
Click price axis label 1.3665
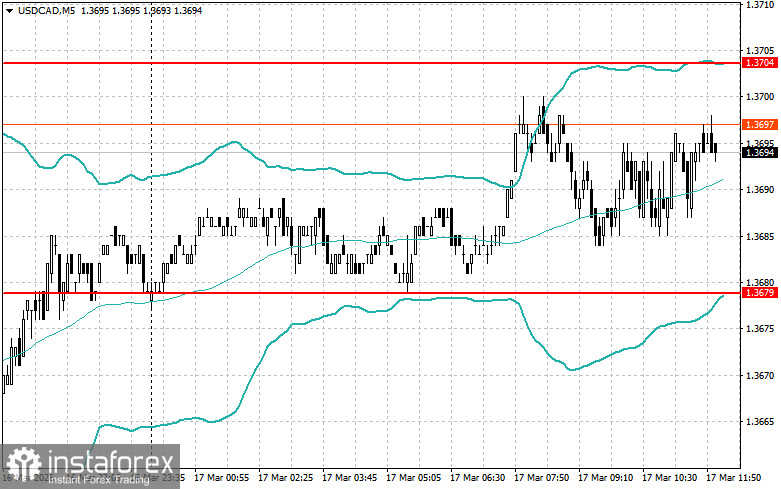click(x=760, y=422)
